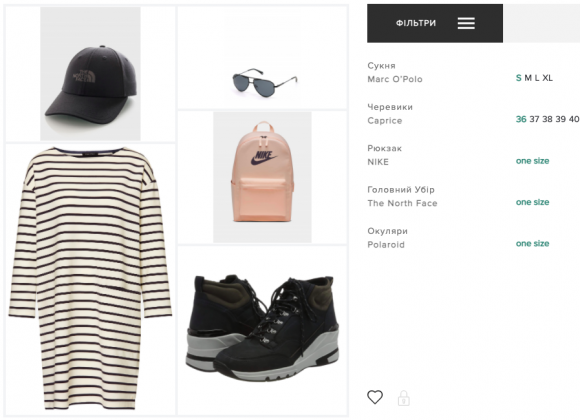Select one size for The North Face cap
Screen dimensions: 580x420
(532, 202)
